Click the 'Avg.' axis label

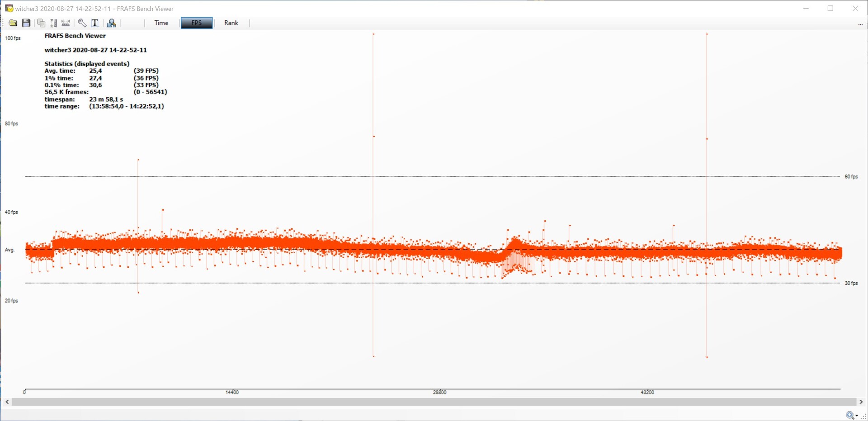pos(9,250)
